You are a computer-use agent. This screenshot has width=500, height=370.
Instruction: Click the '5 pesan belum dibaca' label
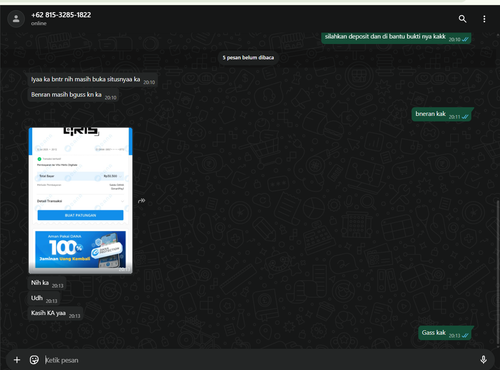[x=248, y=58]
